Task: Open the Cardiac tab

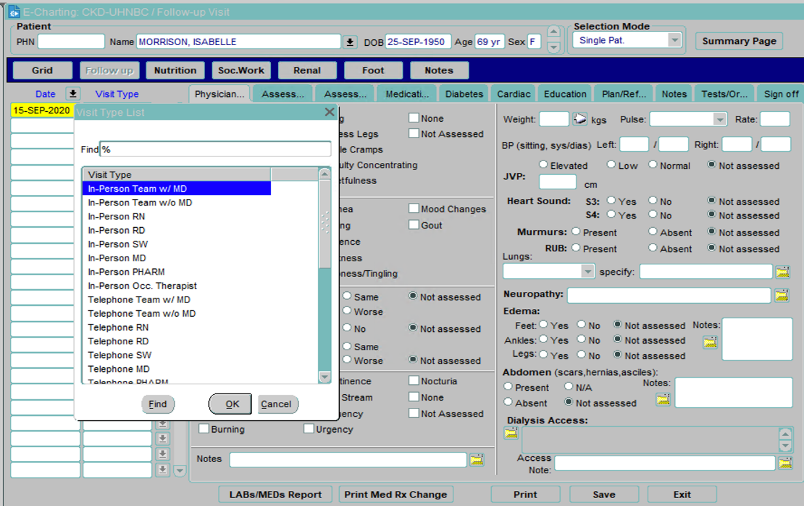Action: click(514, 94)
